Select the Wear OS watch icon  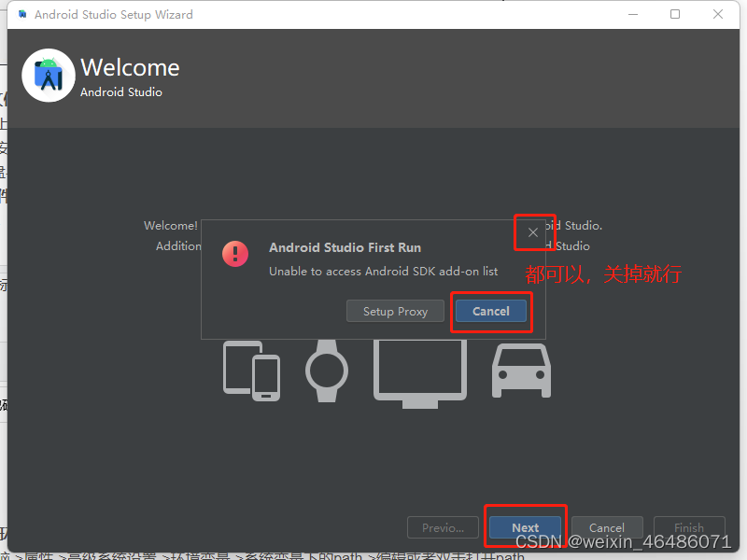(326, 369)
